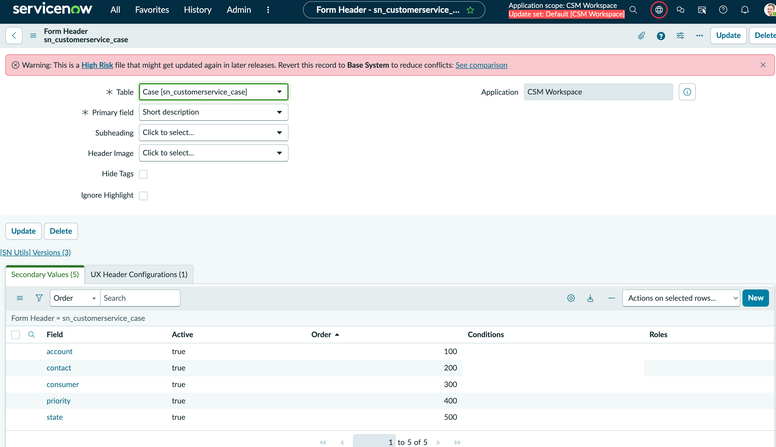Image resolution: width=776 pixels, height=447 pixels.
Task: Click the Form Header breadcrumb filter text
Action: pos(78,318)
